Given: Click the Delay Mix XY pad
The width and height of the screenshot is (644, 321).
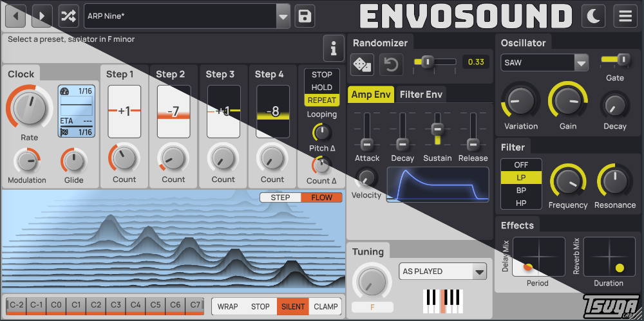Looking at the screenshot, I should pyautogui.click(x=539, y=257).
